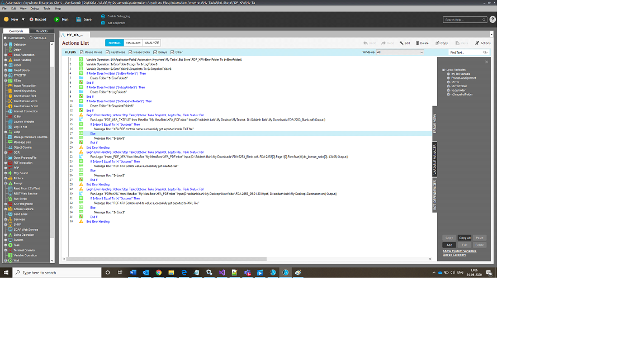Click the Search Help input field
Screen dimensions: 644x362
pyautogui.click(x=465, y=20)
